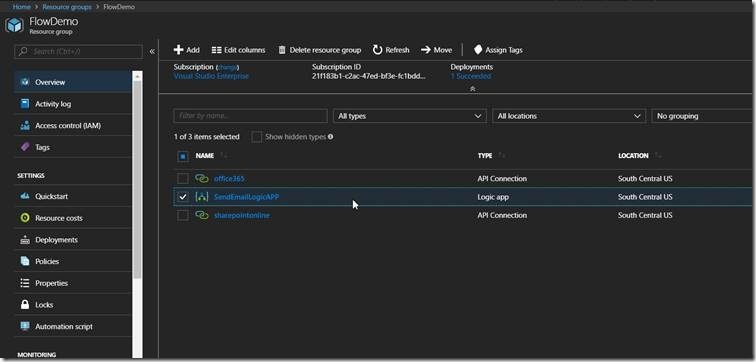Open the Automation script menu item
The width and height of the screenshot is (756, 362).
73,326
